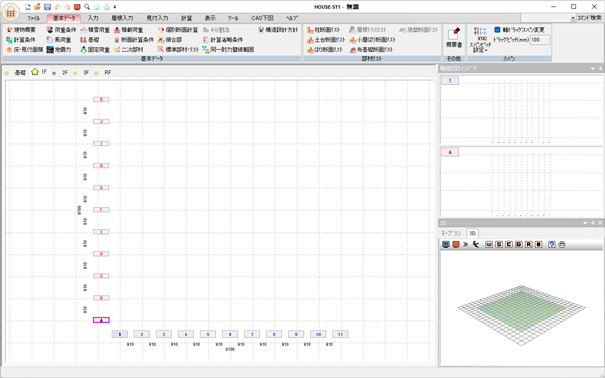Click the New file icon in quick access
This screenshot has width=605, height=378.
28,7
